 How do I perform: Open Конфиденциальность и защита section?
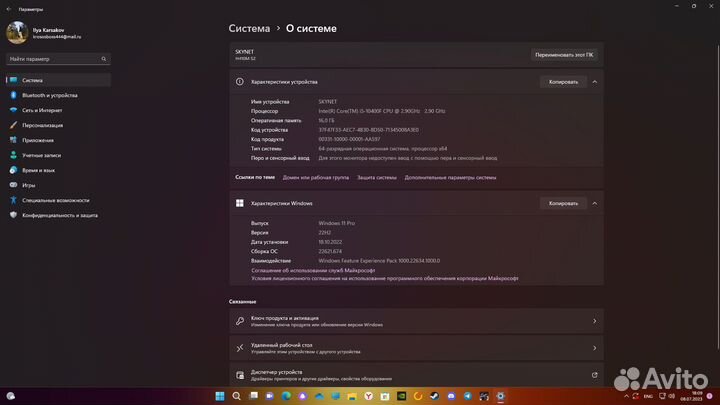click(x=59, y=215)
